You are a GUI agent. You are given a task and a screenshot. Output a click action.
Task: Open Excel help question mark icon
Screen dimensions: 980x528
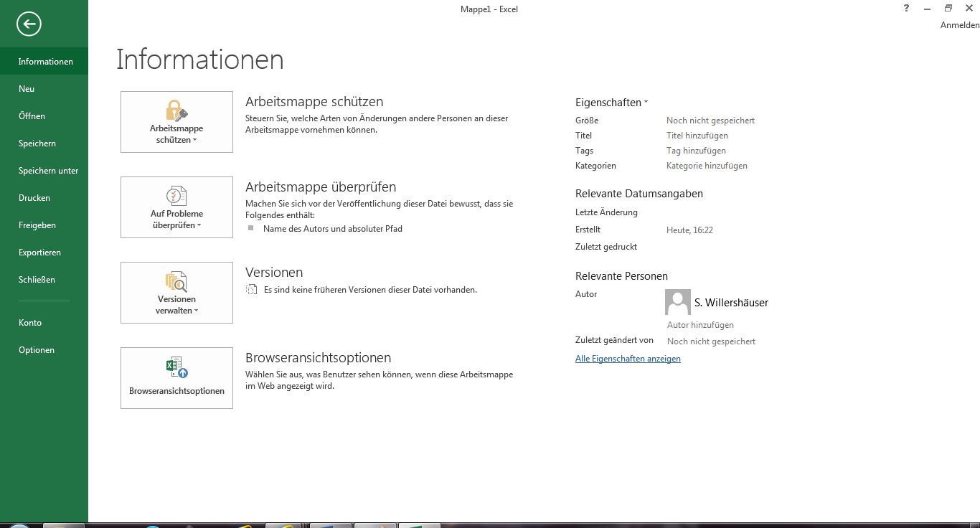click(906, 9)
